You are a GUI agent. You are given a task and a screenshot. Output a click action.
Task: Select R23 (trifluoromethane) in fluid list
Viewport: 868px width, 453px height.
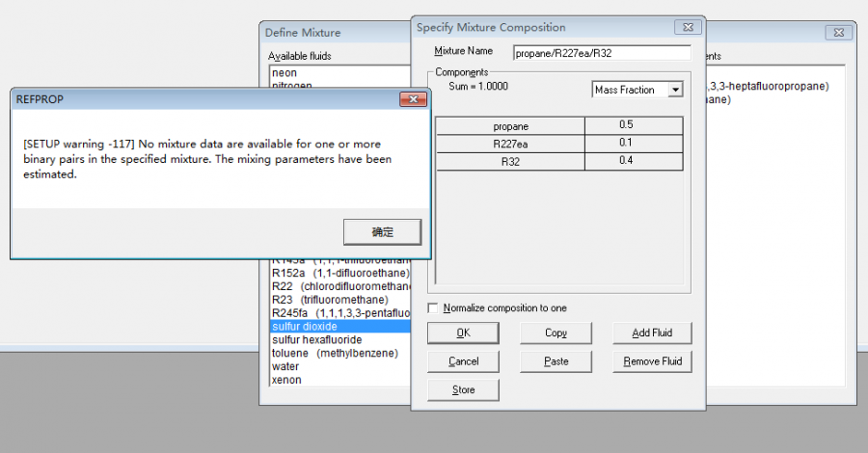click(339, 300)
